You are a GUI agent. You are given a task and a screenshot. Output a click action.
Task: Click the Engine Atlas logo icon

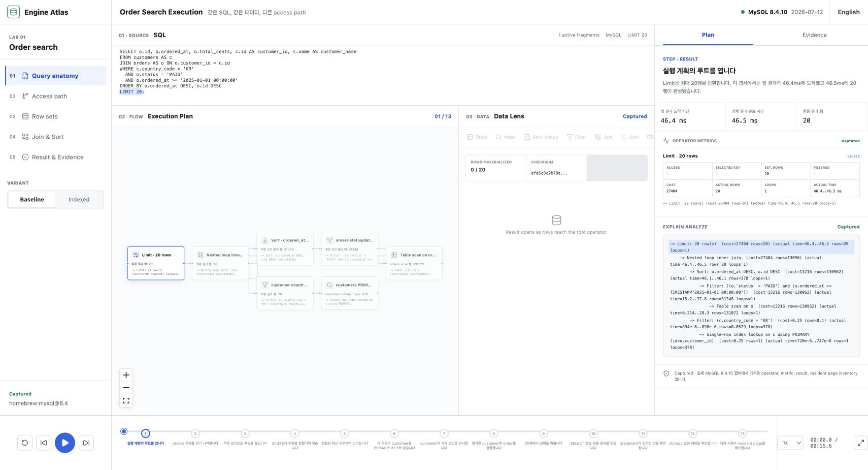13,12
